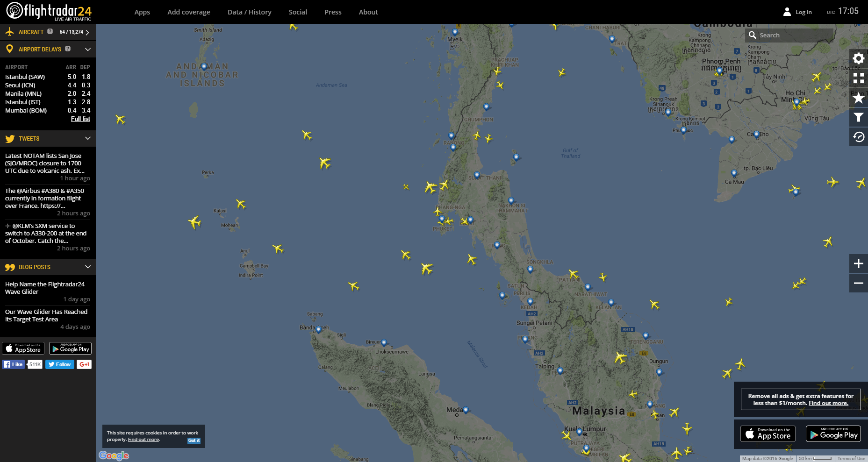Open bookmarks star icon

pyautogui.click(x=859, y=98)
